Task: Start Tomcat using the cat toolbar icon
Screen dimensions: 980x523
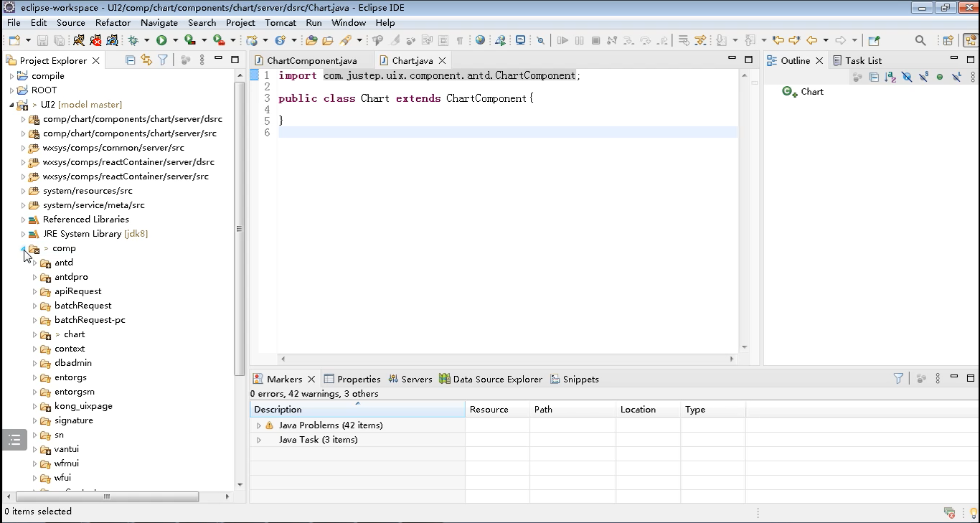Action: click(x=79, y=41)
